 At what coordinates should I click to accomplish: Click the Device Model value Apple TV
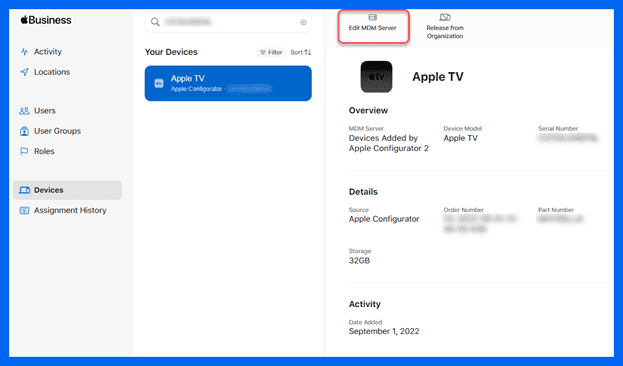(460, 138)
